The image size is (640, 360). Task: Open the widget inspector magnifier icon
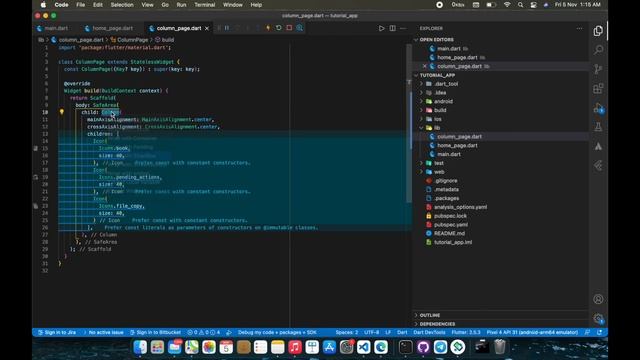point(300,28)
